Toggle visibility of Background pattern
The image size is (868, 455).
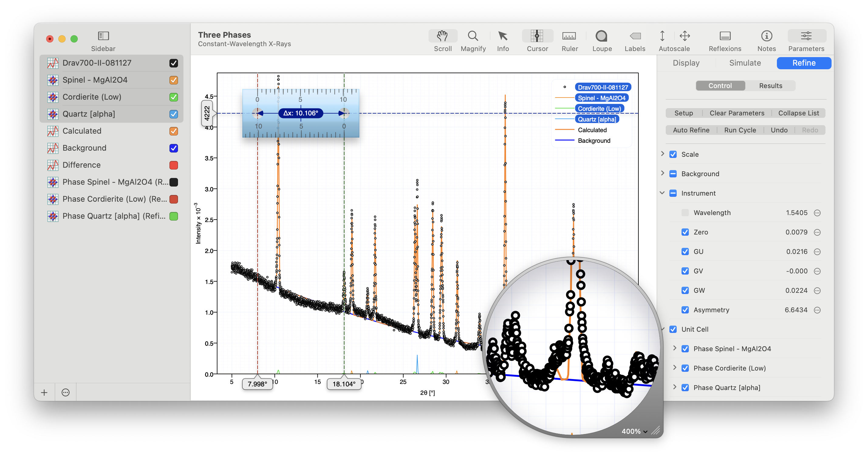(x=173, y=148)
